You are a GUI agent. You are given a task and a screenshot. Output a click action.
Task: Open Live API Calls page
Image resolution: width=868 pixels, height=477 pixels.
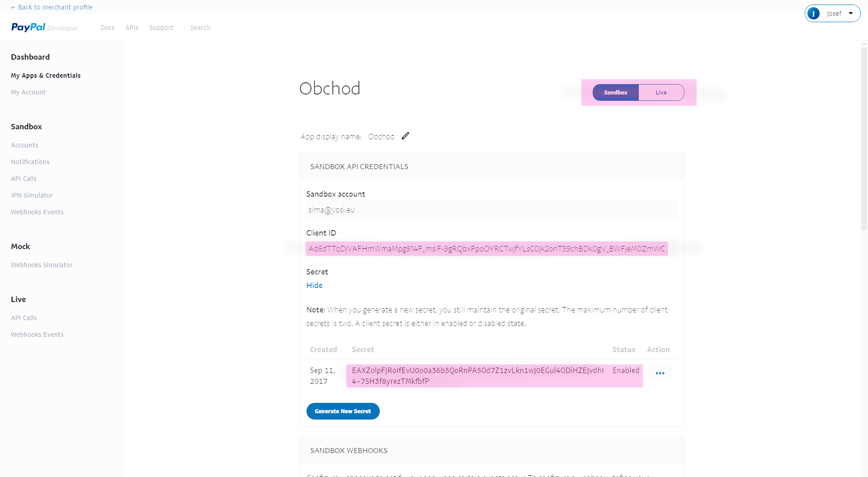point(24,318)
